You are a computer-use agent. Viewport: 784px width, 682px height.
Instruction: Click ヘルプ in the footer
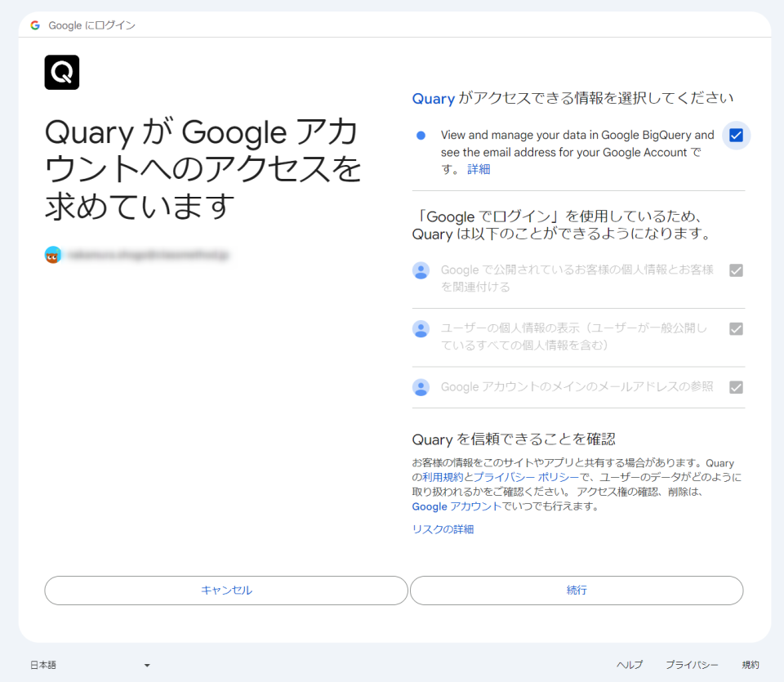pyautogui.click(x=629, y=665)
